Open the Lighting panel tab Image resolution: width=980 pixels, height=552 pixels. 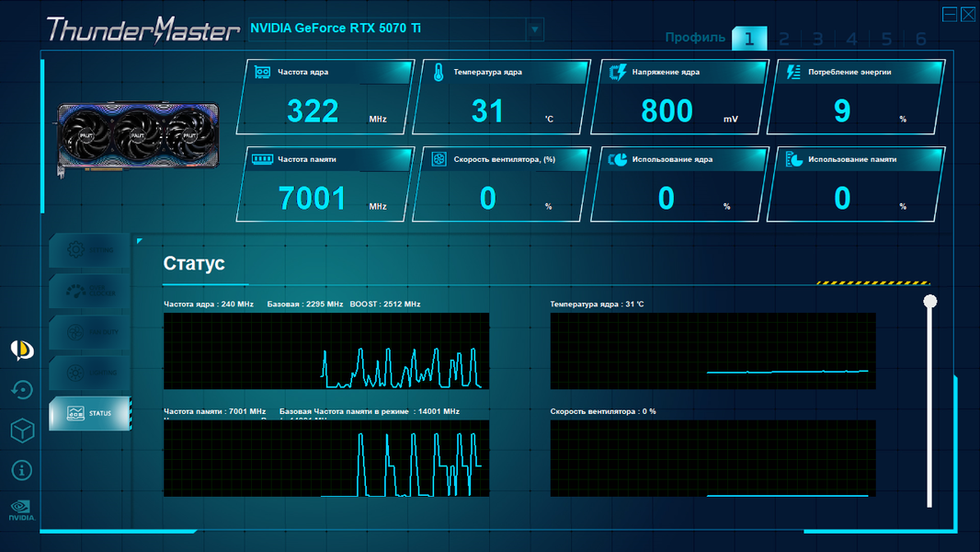[89, 373]
